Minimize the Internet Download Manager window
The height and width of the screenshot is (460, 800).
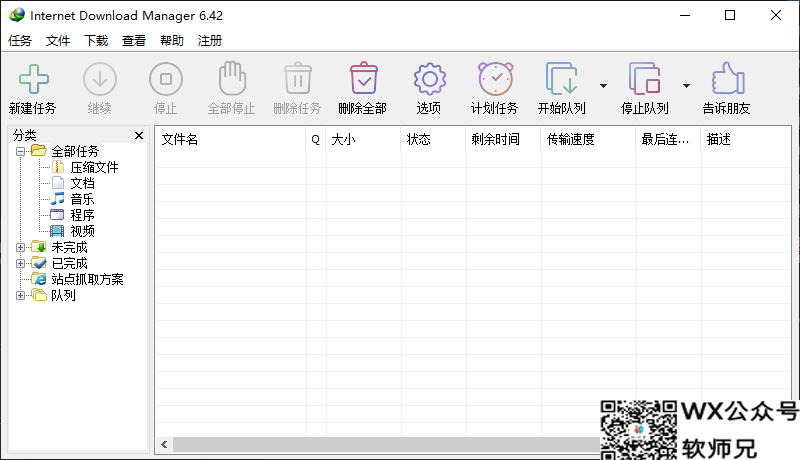[x=685, y=15]
